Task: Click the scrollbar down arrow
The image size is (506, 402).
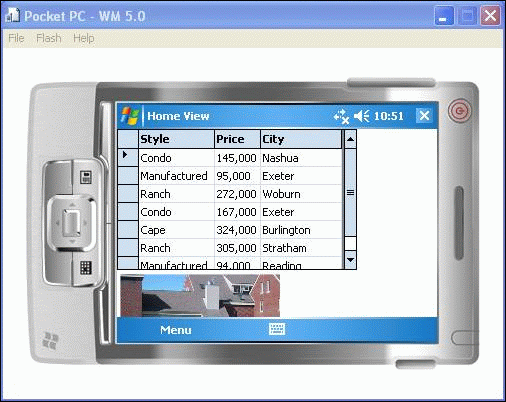Action: pos(350,260)
